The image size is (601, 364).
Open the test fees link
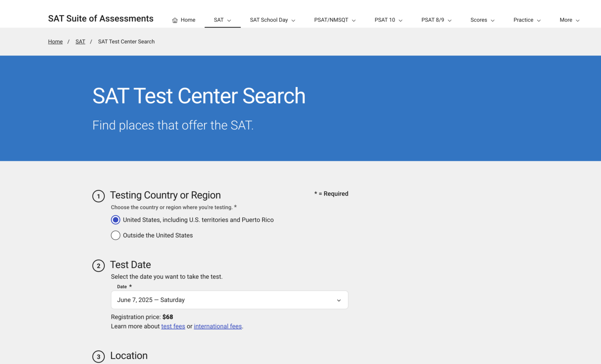(x=173, y=326)
